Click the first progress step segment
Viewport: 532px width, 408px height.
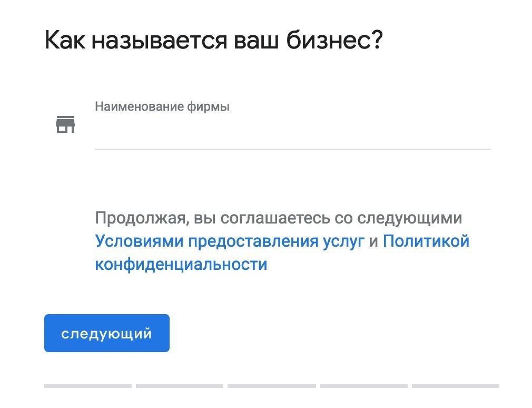pyautogui.click(x=88, y=386)
